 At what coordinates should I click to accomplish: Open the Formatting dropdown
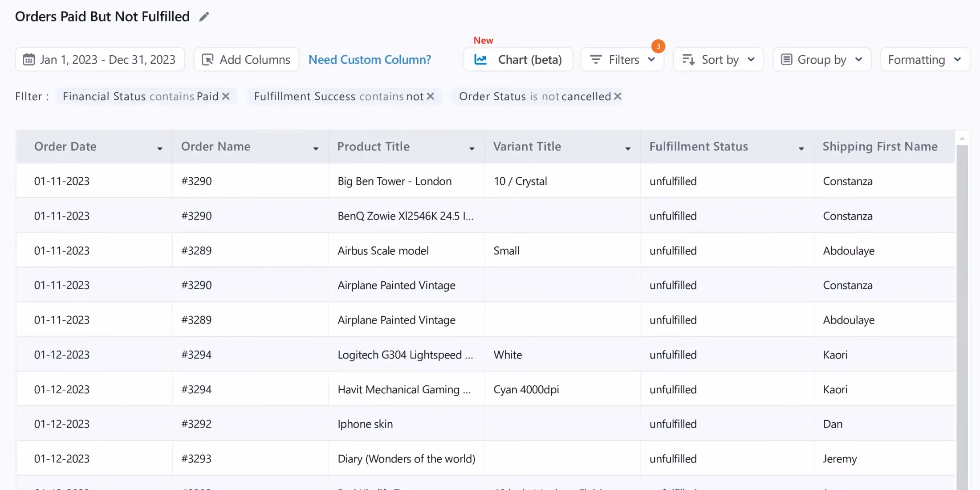pos(925,60)
